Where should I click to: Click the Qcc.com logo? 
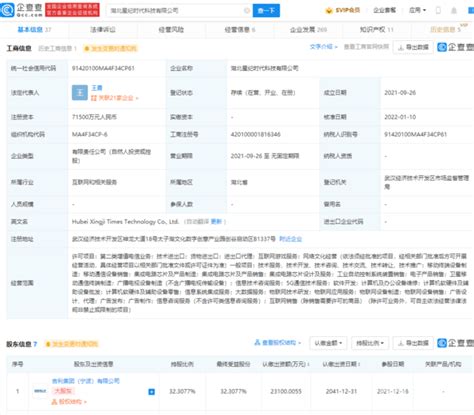[22, 10]
